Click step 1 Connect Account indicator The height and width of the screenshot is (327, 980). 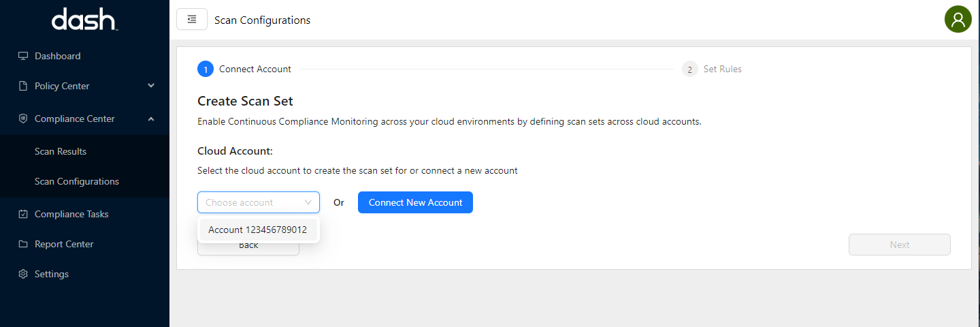pos(206,69)
